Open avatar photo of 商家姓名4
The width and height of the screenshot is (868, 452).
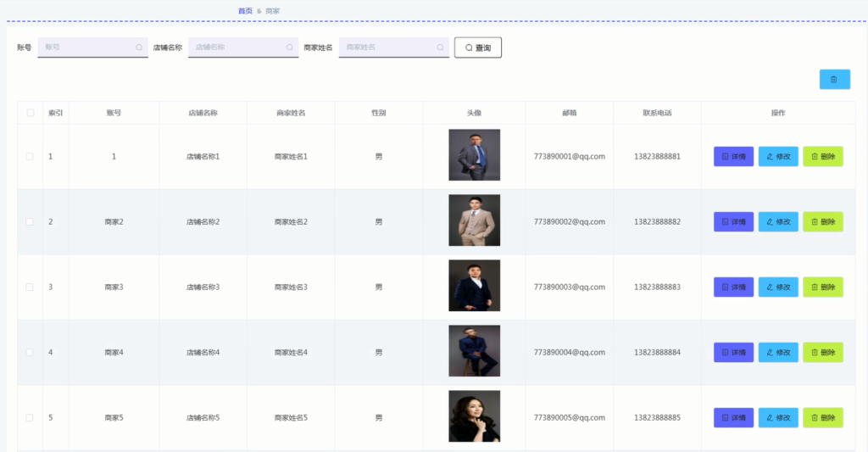tap(475, 351)
